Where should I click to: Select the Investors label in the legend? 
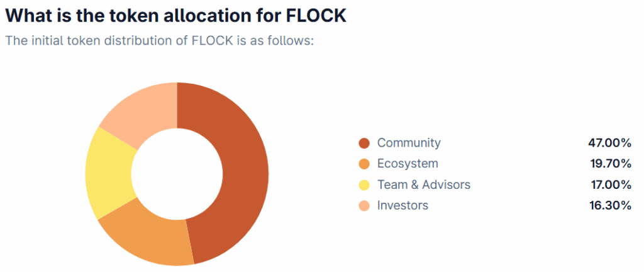[403, 205]
